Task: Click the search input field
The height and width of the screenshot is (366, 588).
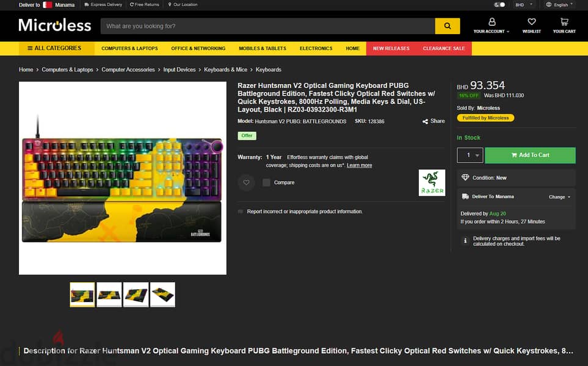Action: click(x=268, y=26)
